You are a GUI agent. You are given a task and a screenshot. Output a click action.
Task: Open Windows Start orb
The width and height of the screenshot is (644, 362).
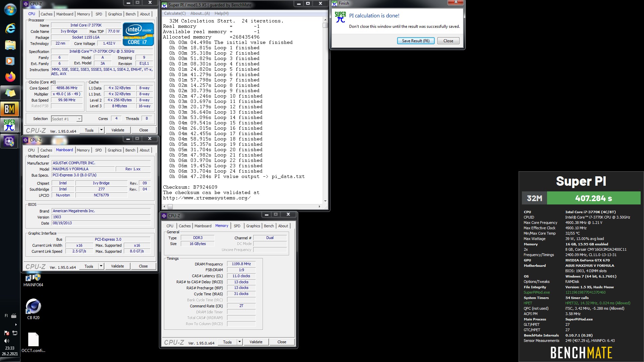[x=10, y=9]
